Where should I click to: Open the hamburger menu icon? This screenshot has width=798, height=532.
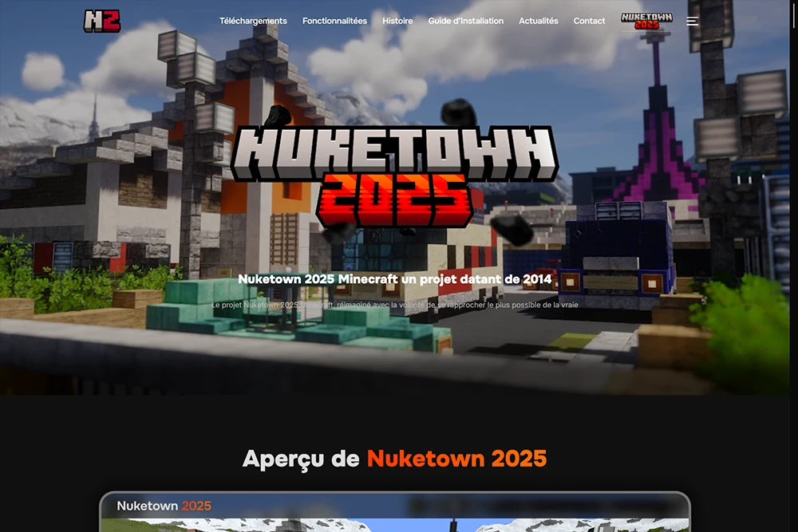pyautogui.click(x=692, y=22)
